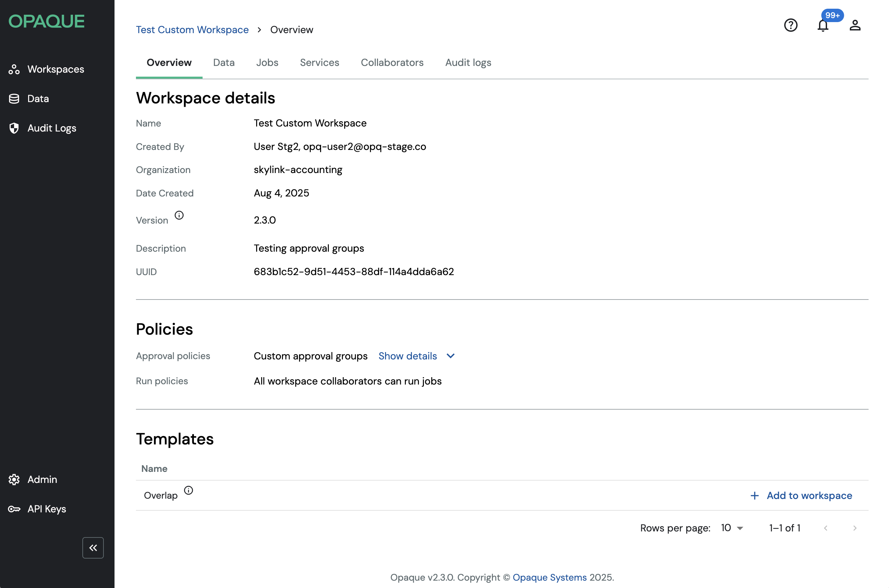This screenshot has height=588, width=889.
Task: Open notifications bell with 99+ badge
Action: coord(823,25)
